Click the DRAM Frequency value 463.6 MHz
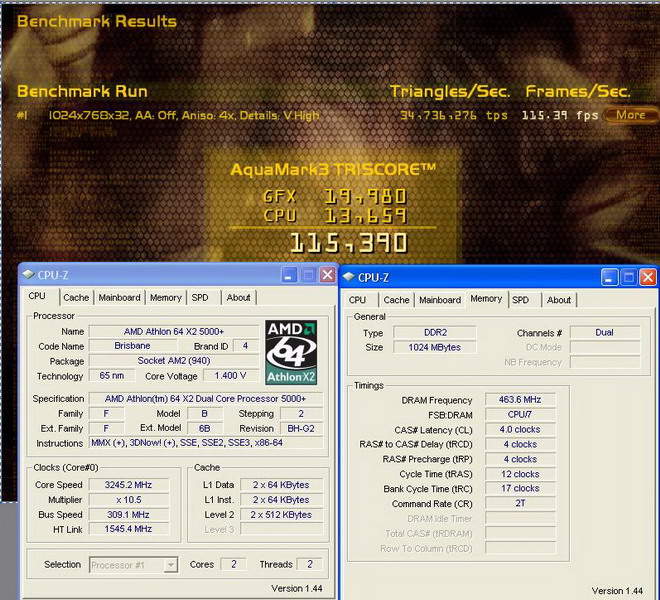 pos(520,399)
